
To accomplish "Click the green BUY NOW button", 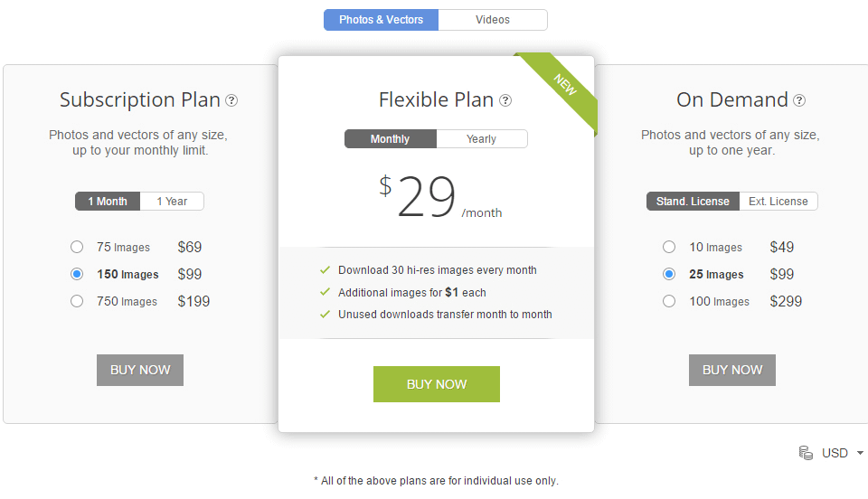I will [x=437, y=384].
